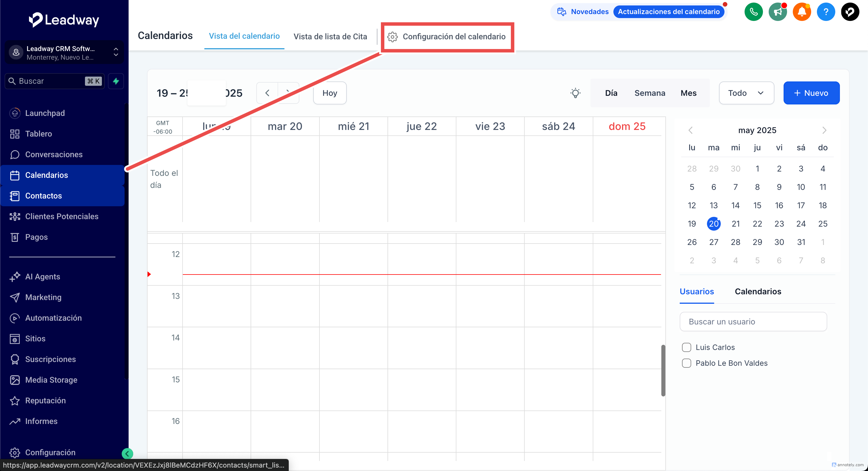This screenshot has width=868, height=471.
Task: Switch calendar to Mes view
Action: pos(688,93)
